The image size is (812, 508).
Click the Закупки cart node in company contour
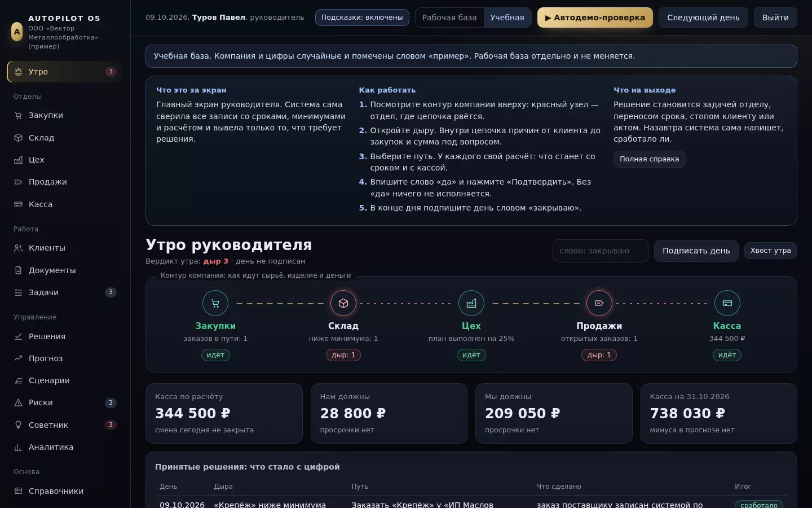[215, 303]
